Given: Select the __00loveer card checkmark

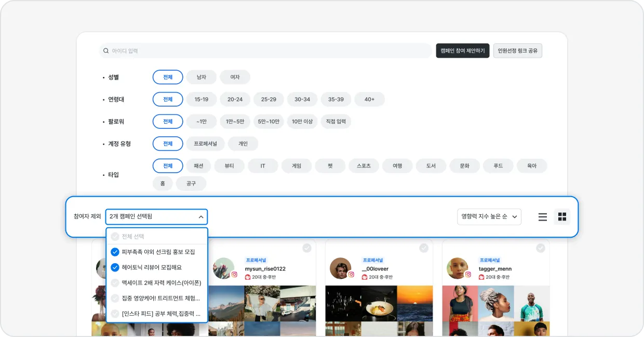Looking at the screenshot, I should click(424, 248).
